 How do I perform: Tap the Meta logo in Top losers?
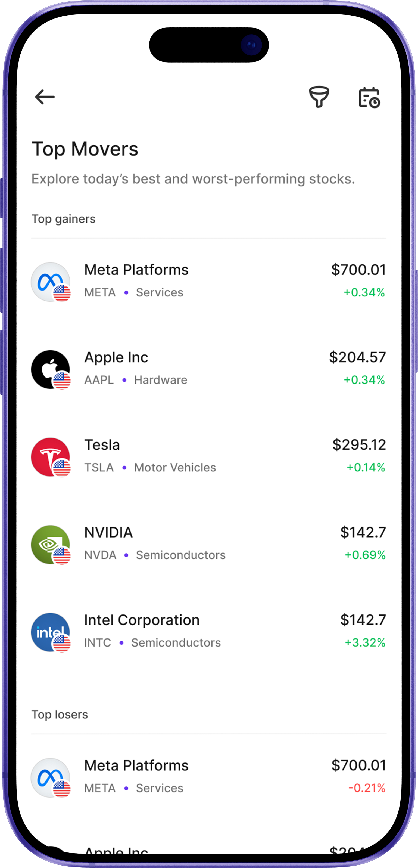click(x=50, y=778)
